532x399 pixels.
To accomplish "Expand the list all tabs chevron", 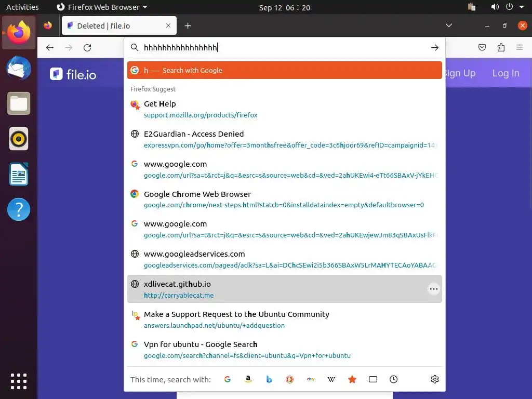I will pos(448,25).
